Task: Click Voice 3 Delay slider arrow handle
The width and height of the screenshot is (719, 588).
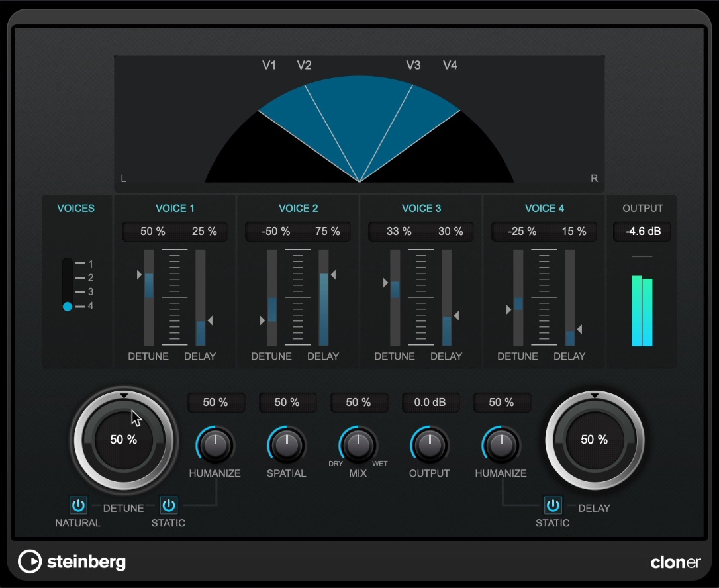Action: pyautogui.click(x=456, y=316)
